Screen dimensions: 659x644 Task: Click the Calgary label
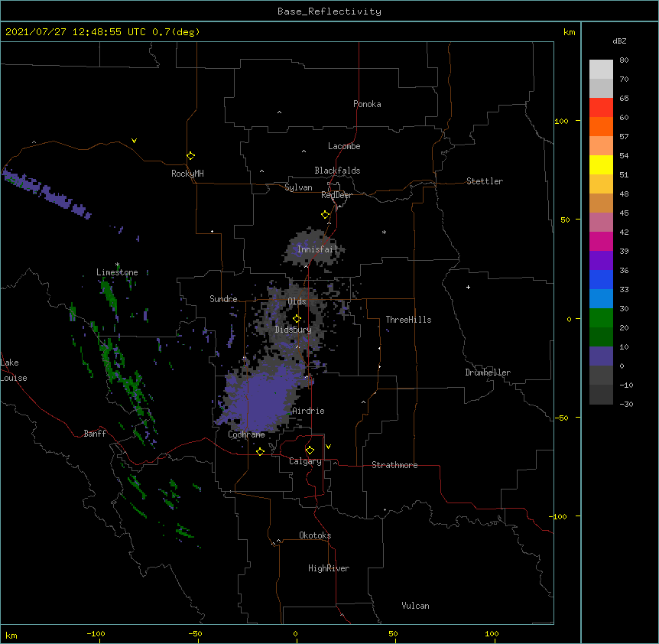click(x=305, y=461)
